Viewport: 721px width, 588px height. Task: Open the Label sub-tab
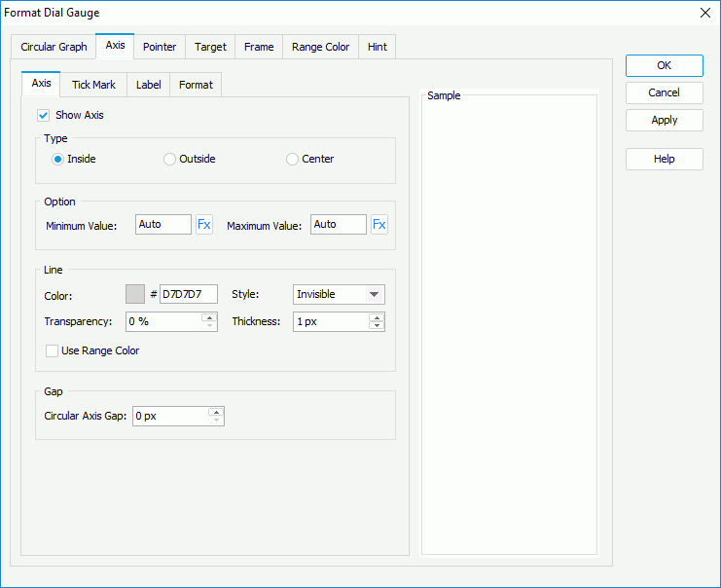click(149, 85)
